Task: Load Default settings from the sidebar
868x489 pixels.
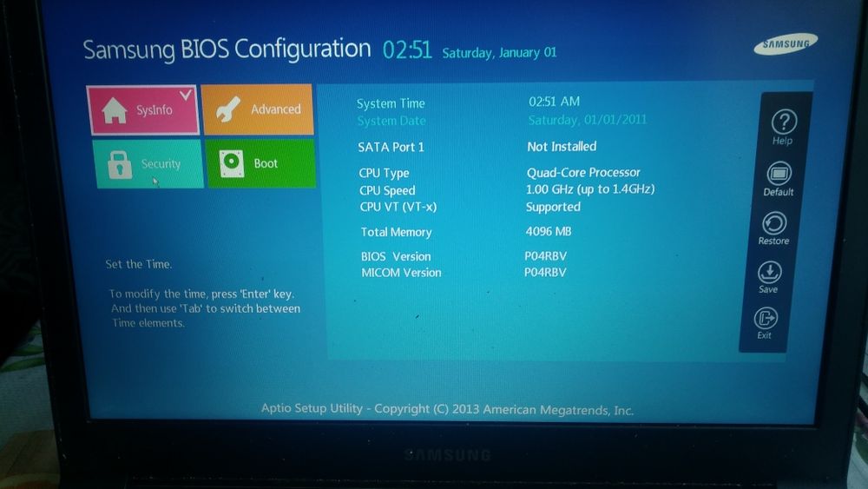Action: tap(779, 179)
